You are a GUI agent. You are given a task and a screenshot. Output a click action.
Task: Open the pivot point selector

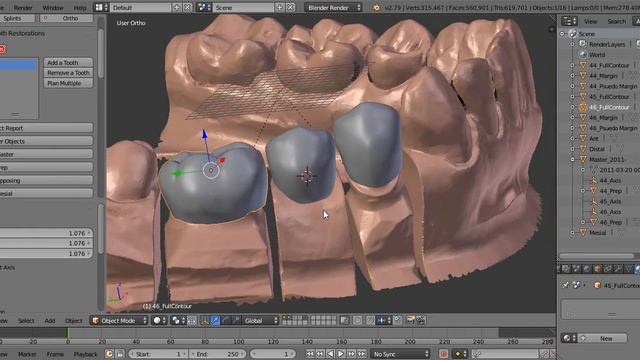point(178,321)
